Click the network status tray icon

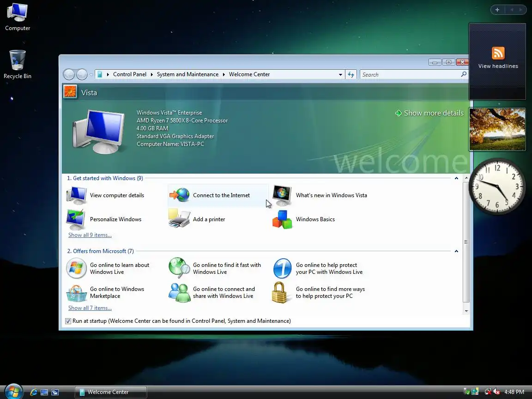488,392
